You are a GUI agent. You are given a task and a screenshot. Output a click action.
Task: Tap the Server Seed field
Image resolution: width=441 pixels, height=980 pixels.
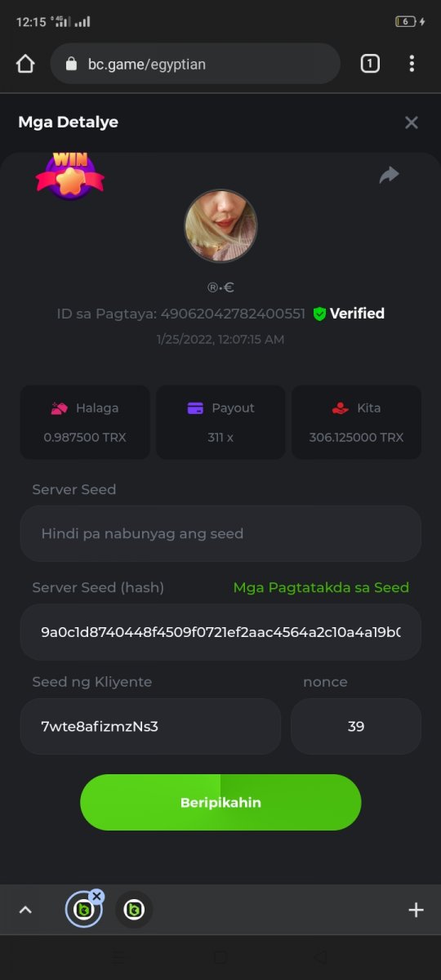coord(220,533)
